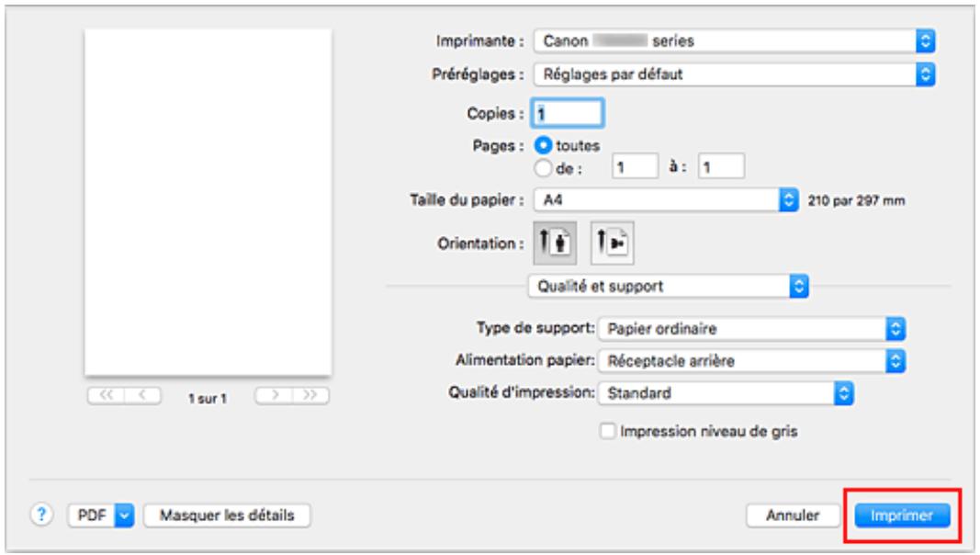Open the Qualité d'impression dropdown

(x=726, y=393)
